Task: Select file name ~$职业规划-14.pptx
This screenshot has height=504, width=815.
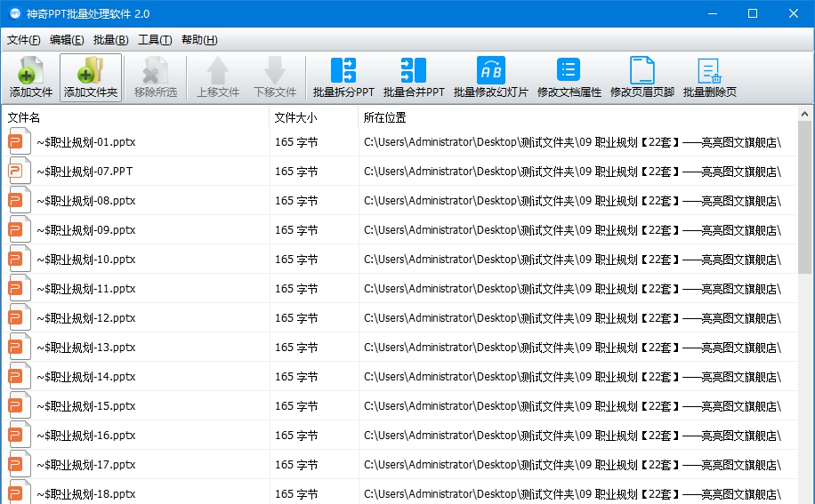Action: tap(86, 377)
